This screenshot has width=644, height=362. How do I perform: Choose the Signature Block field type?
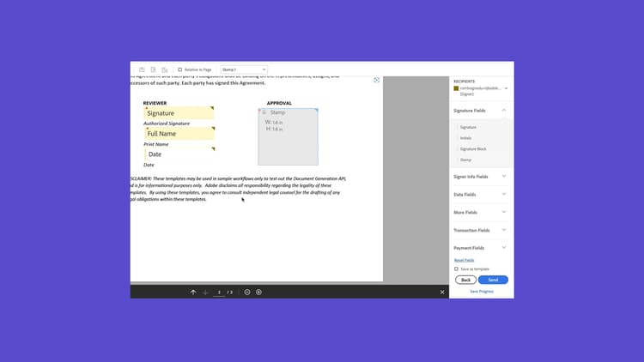[x=473, y=149]
